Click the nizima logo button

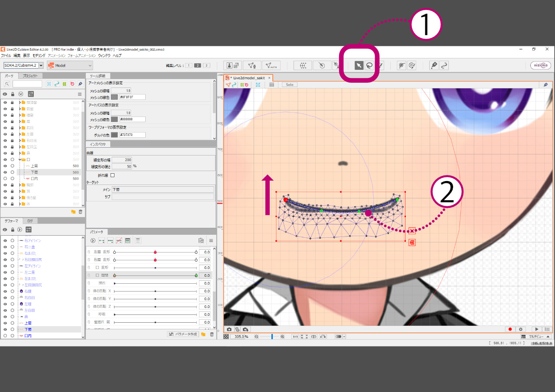541,65
